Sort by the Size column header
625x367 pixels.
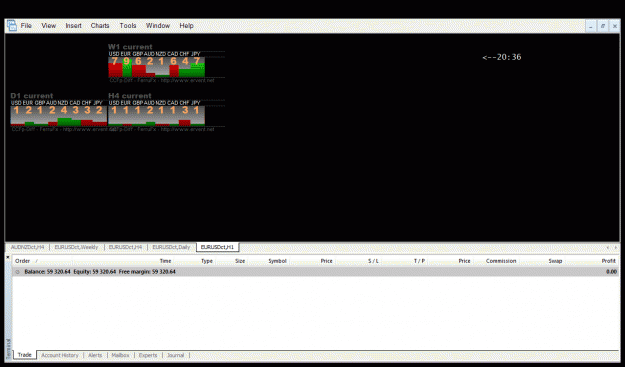pos(240,261)
